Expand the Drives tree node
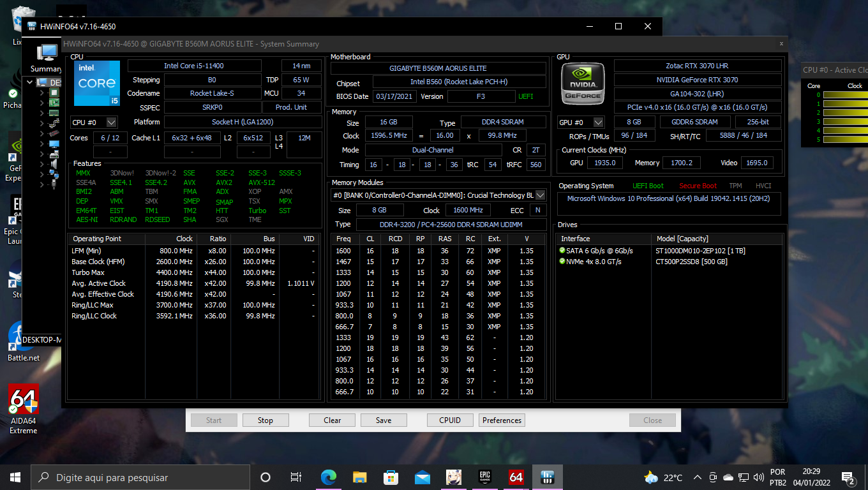This screenshot has height=490, width=868. tap(42, 154)
